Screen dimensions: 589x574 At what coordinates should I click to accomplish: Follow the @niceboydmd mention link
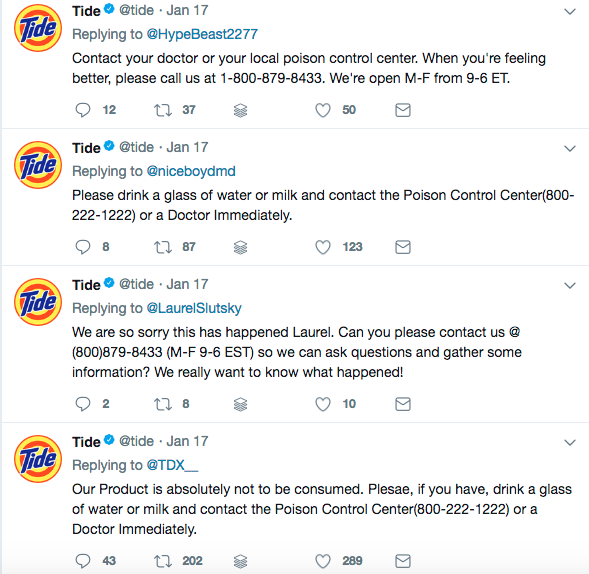pyautogui.click(x=191, y=171)
